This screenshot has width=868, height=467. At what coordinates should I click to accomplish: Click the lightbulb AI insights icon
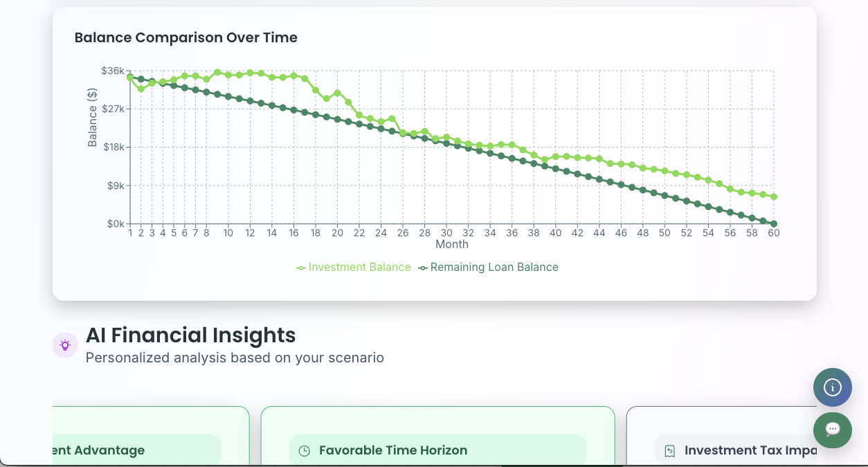[65, 345]
